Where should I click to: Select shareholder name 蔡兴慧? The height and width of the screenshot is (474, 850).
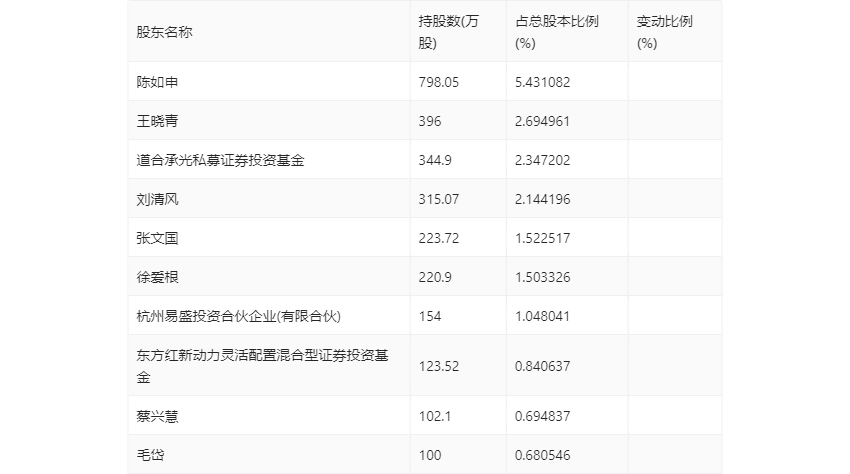[x=157, y=416]
